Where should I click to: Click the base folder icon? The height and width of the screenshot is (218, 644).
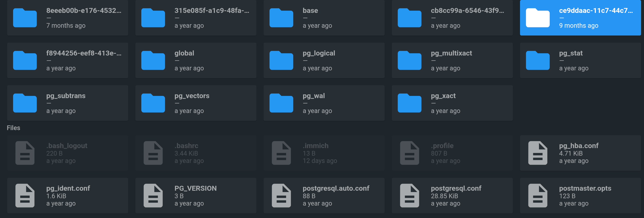282,18
